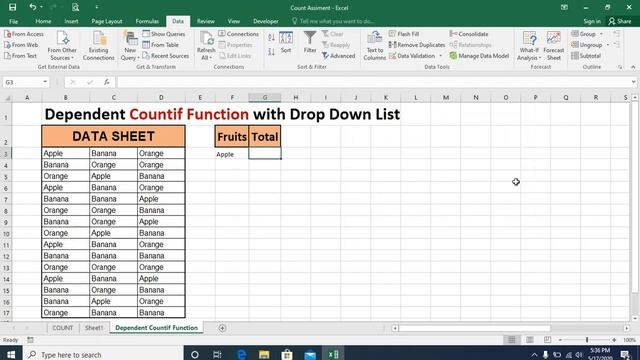Click zoom out minus button
640x360 pixels.
560,340
